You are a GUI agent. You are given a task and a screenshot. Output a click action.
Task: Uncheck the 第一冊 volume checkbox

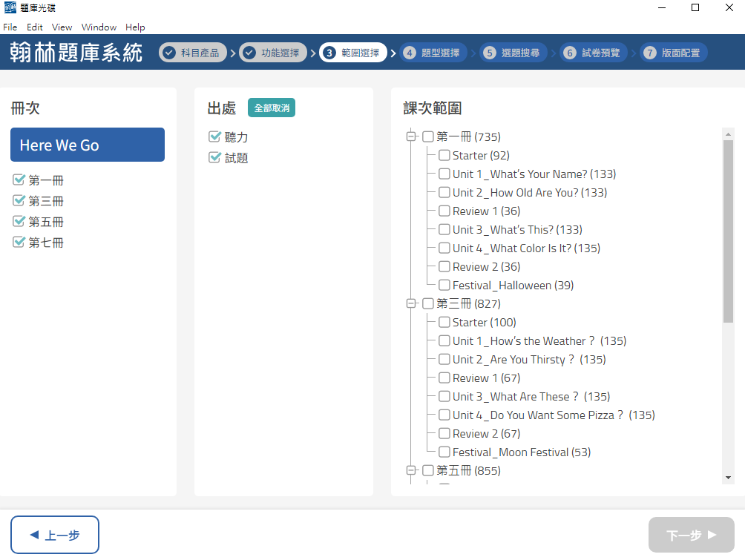[19, 180]
